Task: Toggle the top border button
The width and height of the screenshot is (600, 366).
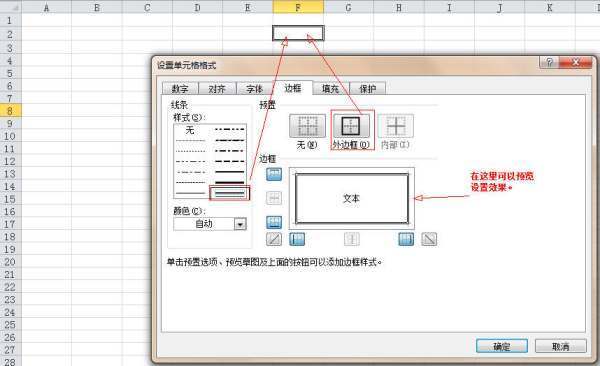Action: tap(274, 174)
